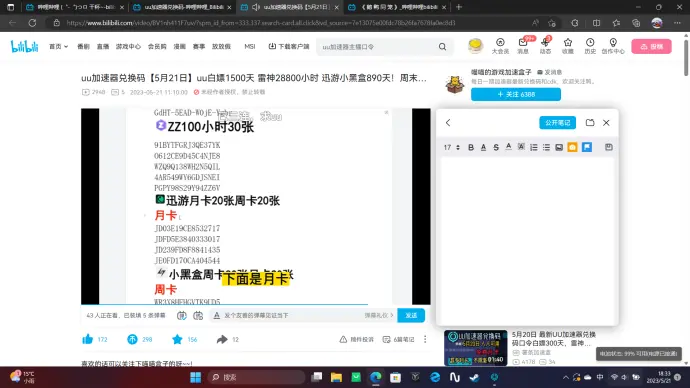Open 收藏 favorites icon
690x388 pixels.
[x=568, y=46]
